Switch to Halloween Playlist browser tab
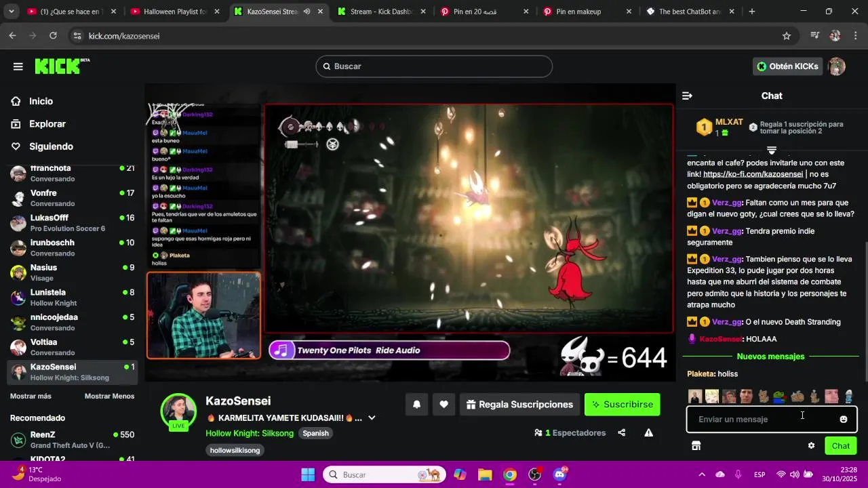This screenshot has width=868, height=488. [x=174, y=12]
